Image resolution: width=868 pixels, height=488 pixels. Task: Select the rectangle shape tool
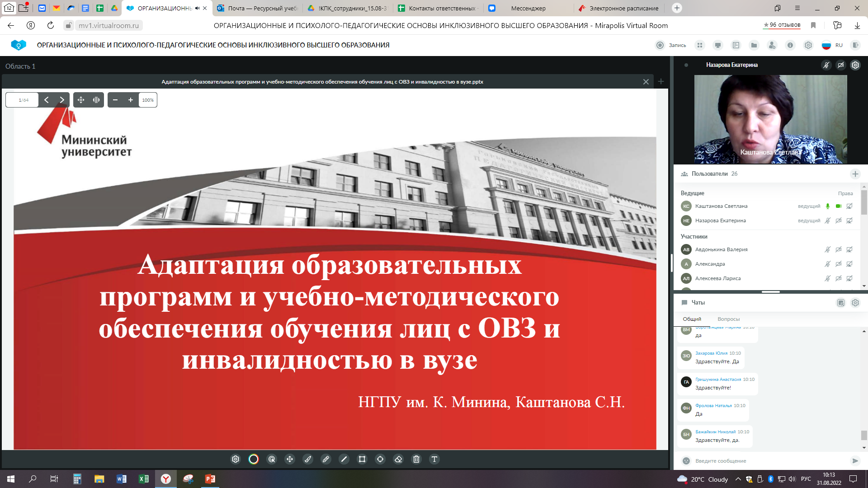point(362,459)
